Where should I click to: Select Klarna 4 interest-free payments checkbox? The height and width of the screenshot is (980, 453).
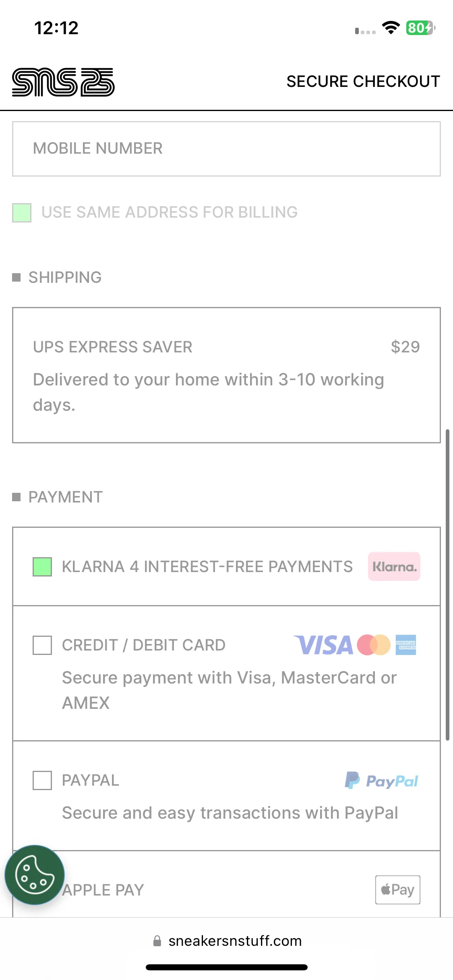tap(42, 567)
